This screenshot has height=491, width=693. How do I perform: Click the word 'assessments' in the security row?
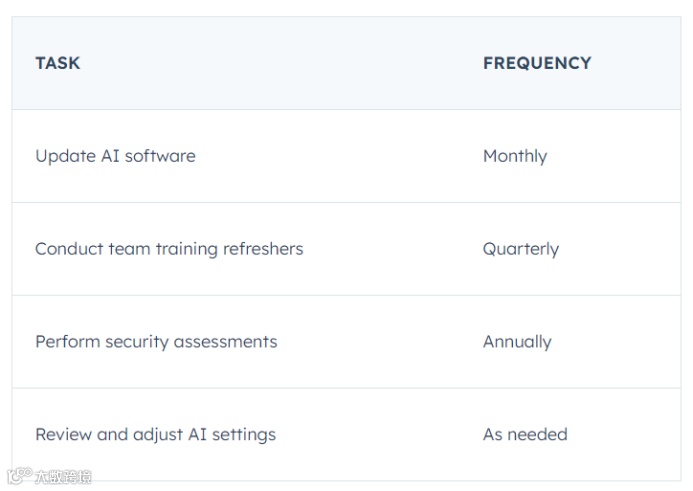[x=228, y=342]
